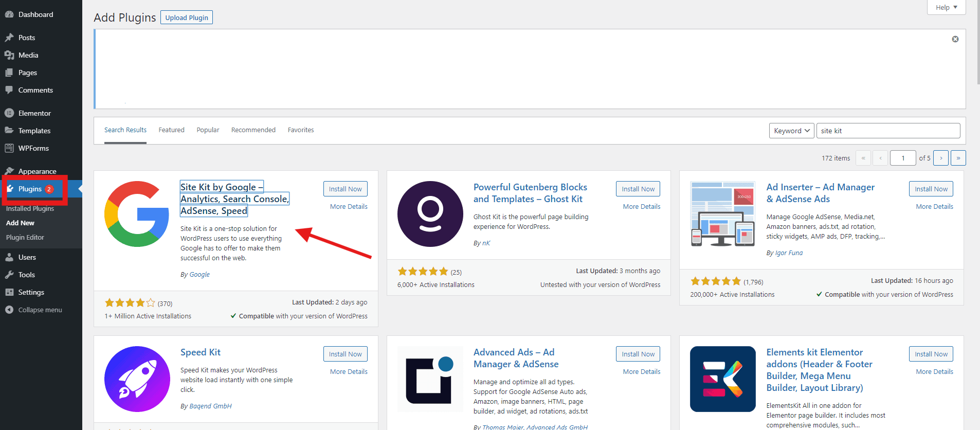Click the Pages icon in sidebar

9,73
